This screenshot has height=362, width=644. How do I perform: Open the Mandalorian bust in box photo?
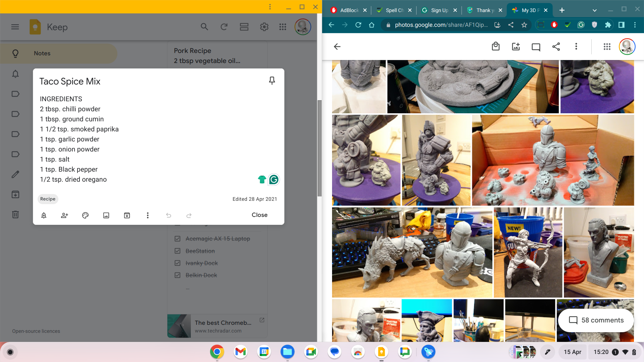553,160
